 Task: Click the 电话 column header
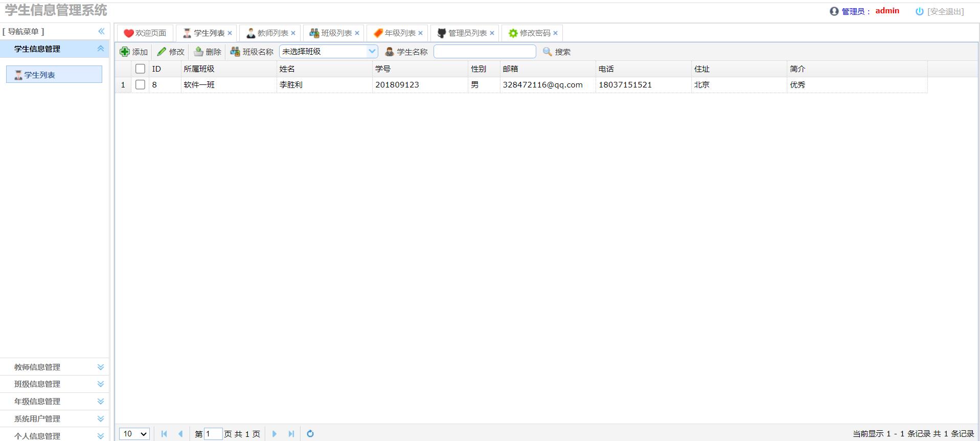click(x=644, y=69)
